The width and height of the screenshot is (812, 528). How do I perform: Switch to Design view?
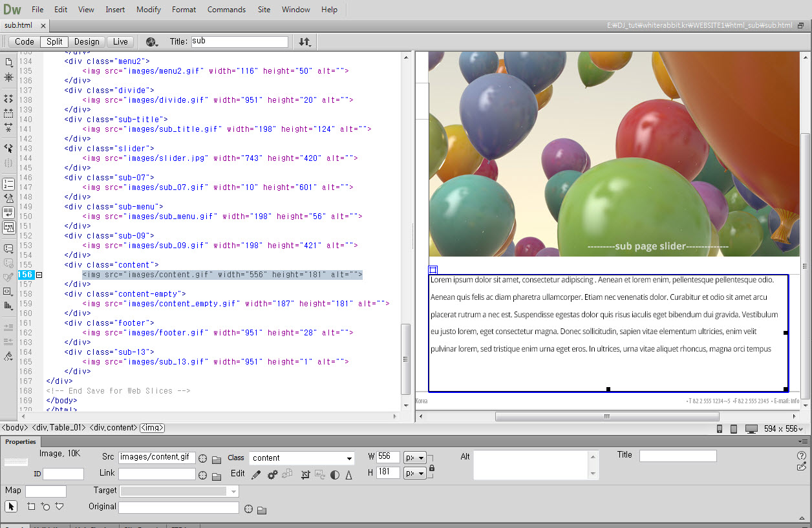pos(87,42)
